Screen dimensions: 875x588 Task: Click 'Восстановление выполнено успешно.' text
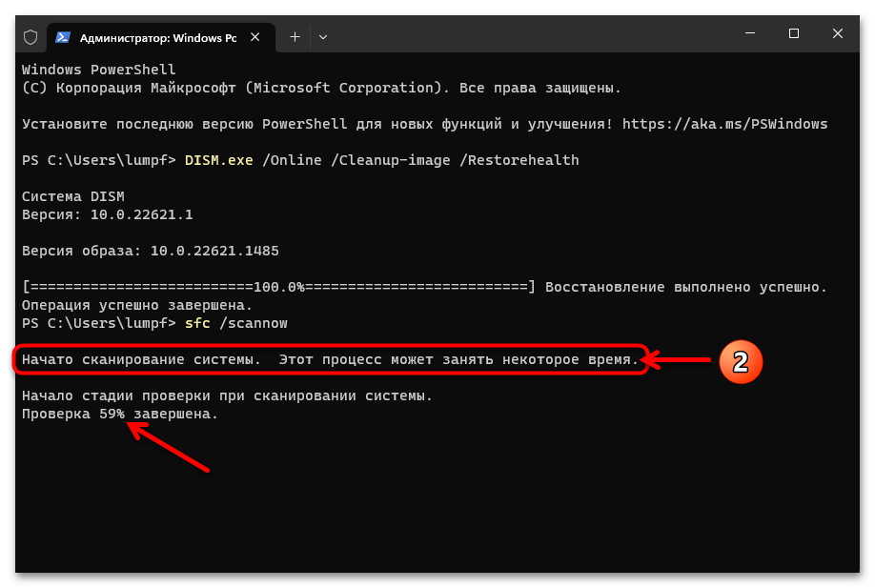(x=686, y=287)
